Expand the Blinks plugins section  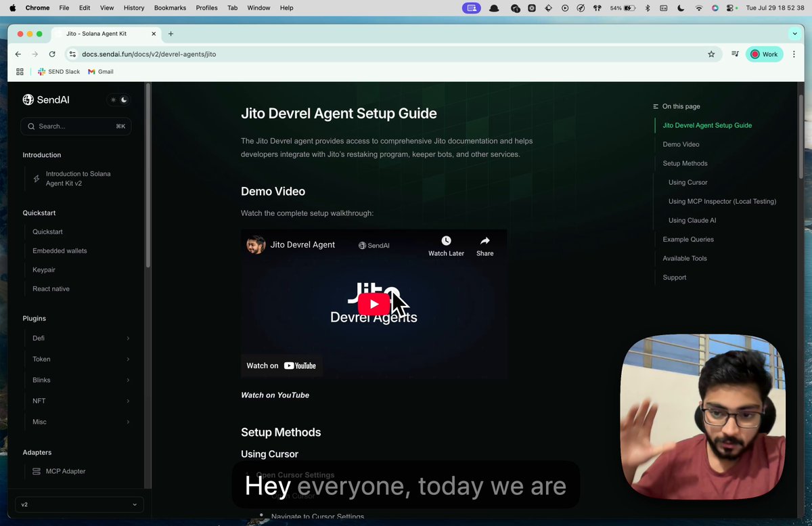pos(81,380)
